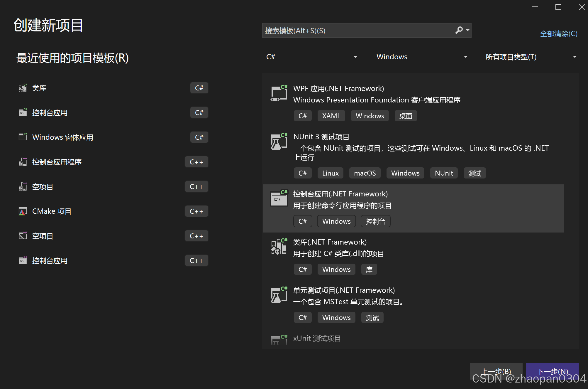Click the 上一步(B) back button
This screenshot has width=588, height=389.
(496, 371)
